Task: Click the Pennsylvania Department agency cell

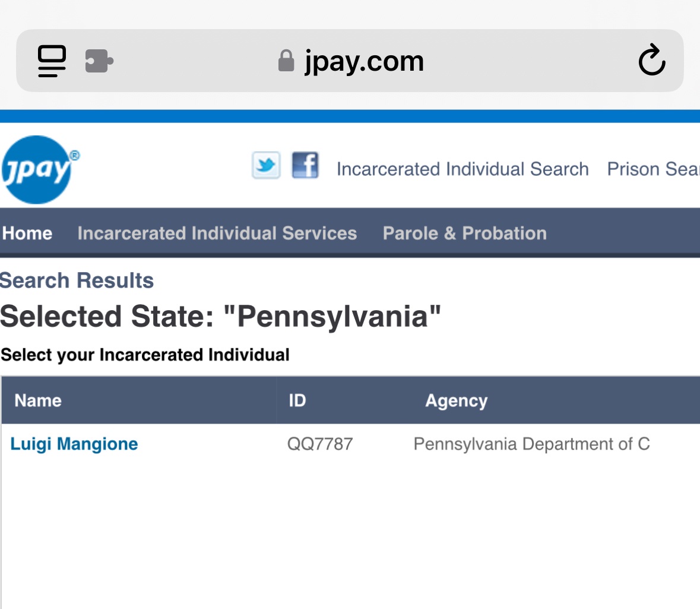Action: tap(532, 444)
